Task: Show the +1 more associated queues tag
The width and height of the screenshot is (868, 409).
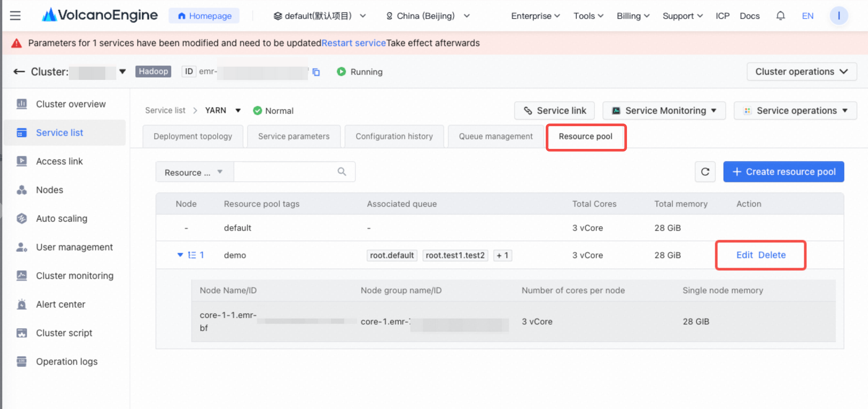Action: [x=503, y=255]
